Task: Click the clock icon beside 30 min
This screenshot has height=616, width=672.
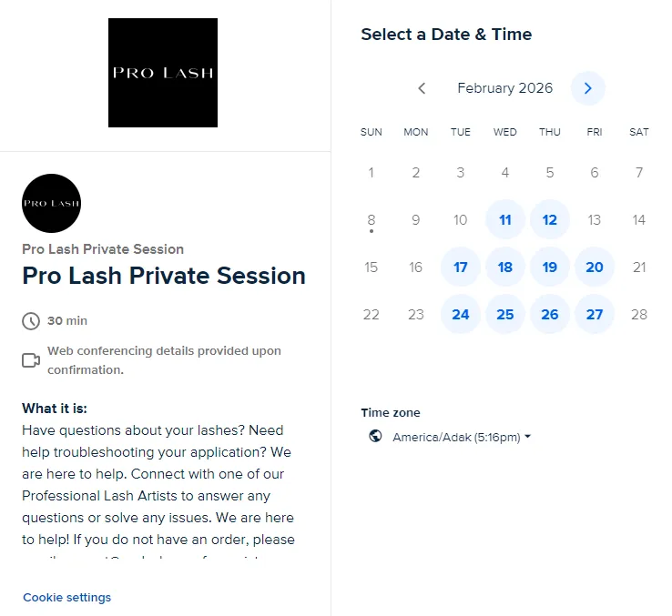Action: click(x=31, y=320)
